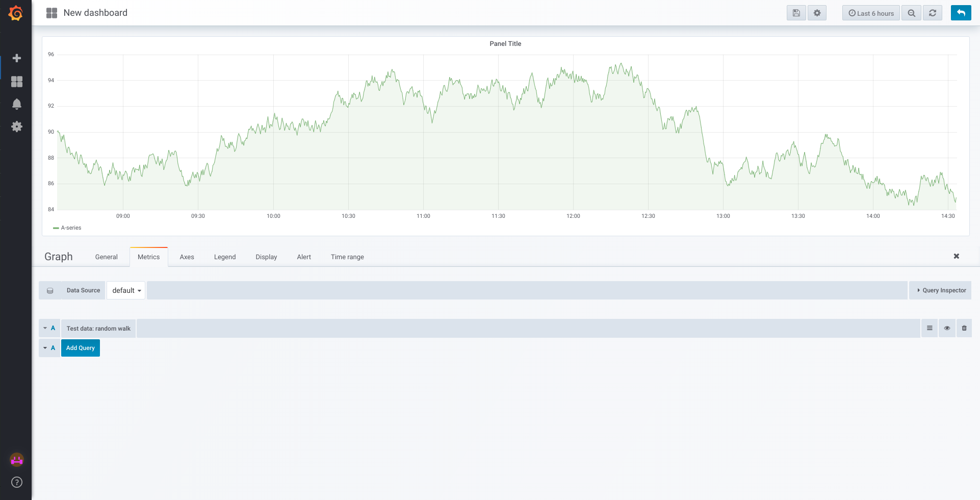The height and width of the screenshot is (500, 980).
Task: Open the Create menu in the sidebar
Action: pyautogui.click(x=16, y=58)
